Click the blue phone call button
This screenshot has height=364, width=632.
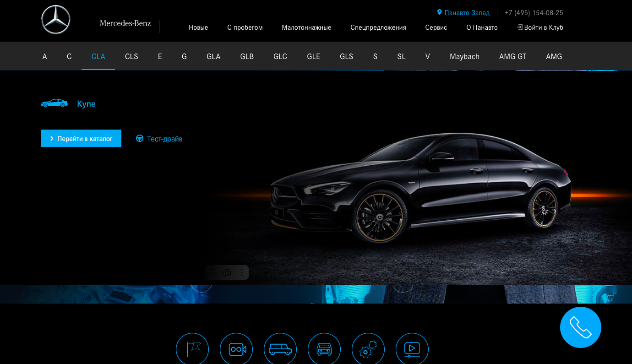tap(580, 327)
